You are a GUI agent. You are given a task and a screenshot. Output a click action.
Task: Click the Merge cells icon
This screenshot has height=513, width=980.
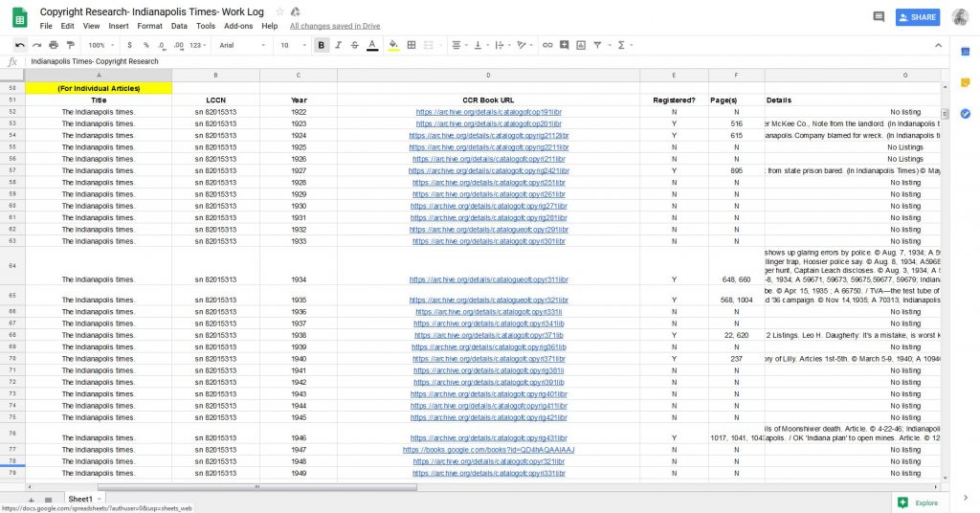pos(429,45)
